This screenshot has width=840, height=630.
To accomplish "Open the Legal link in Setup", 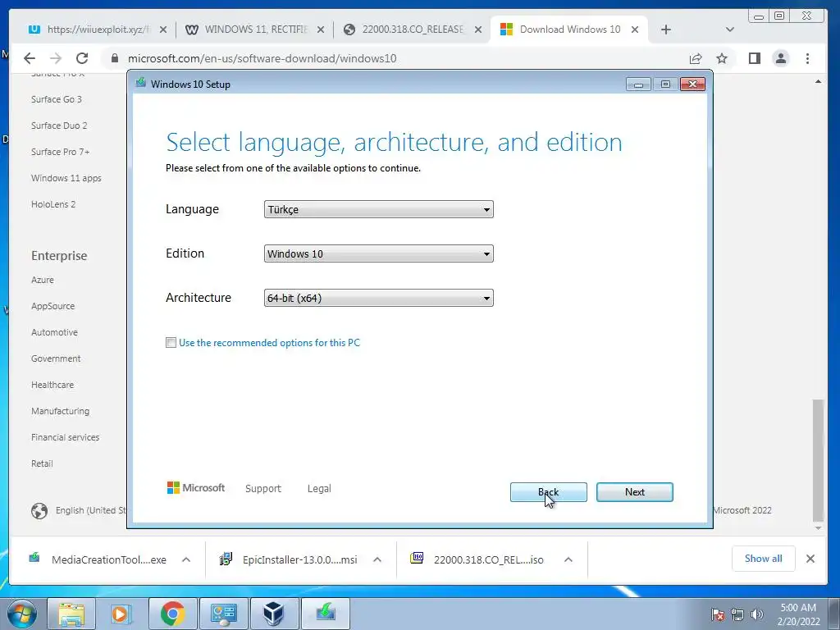I will [319, 489].
